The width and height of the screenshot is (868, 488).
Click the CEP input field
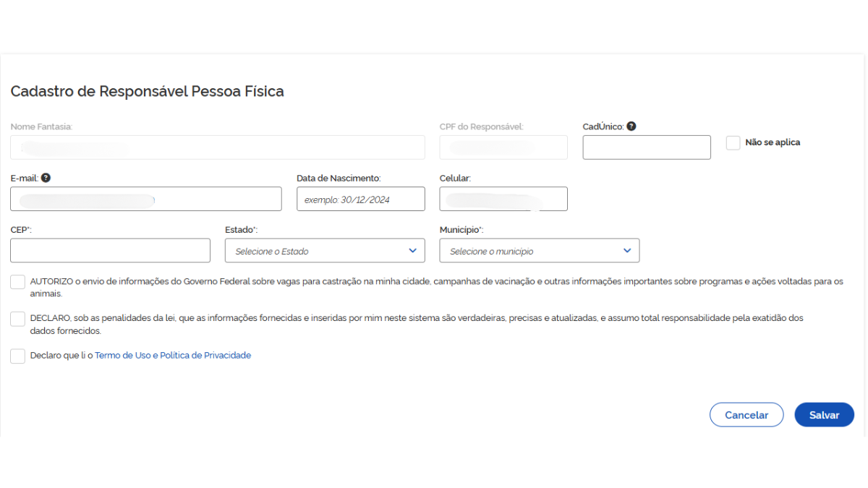(x=110, y=250)
